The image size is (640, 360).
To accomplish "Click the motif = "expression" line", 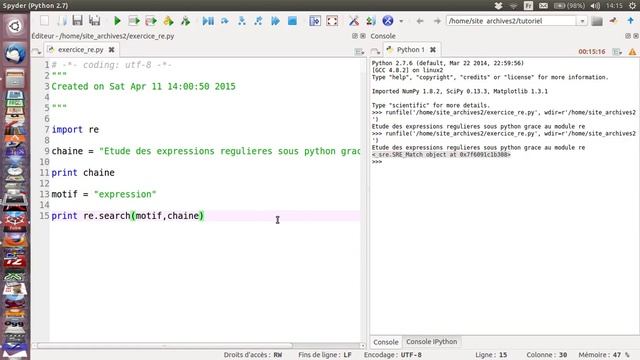I will click(104, 194).
